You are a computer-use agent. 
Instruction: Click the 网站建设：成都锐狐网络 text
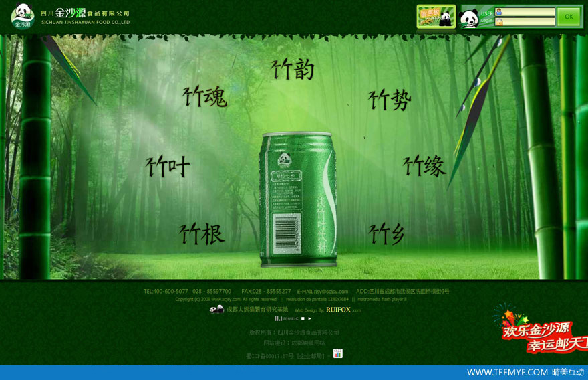[294, 343]
